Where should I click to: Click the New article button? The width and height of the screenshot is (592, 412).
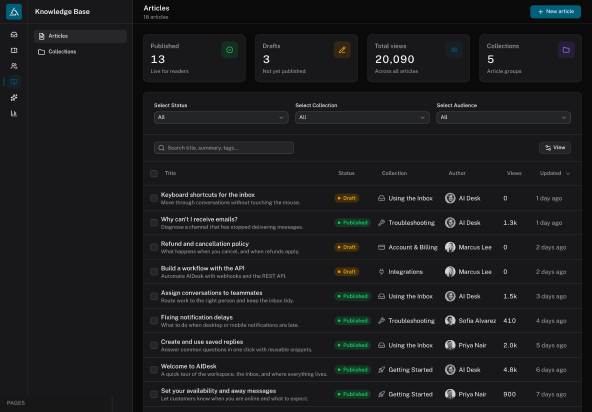coord(555,12)
